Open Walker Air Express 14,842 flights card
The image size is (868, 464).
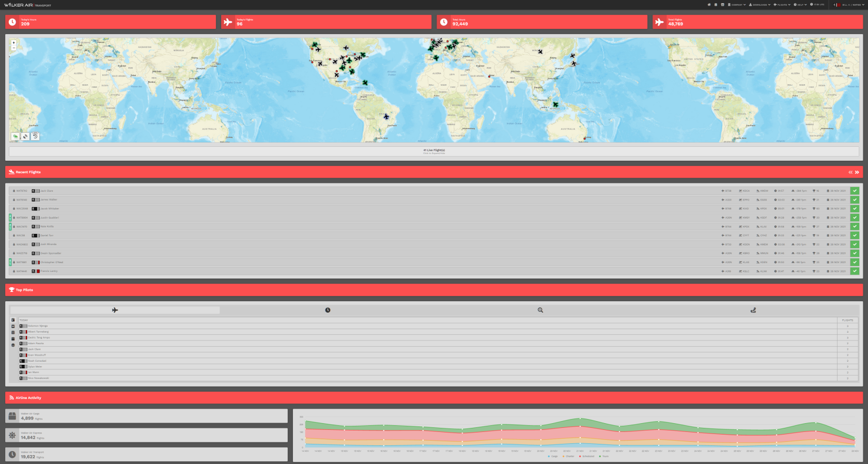pyautogui.click(x=146, y=435)
